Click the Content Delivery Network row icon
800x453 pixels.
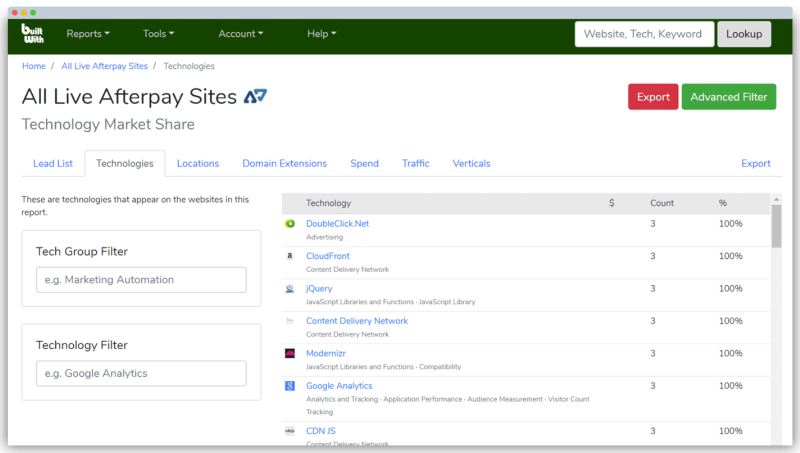(290, 321)
